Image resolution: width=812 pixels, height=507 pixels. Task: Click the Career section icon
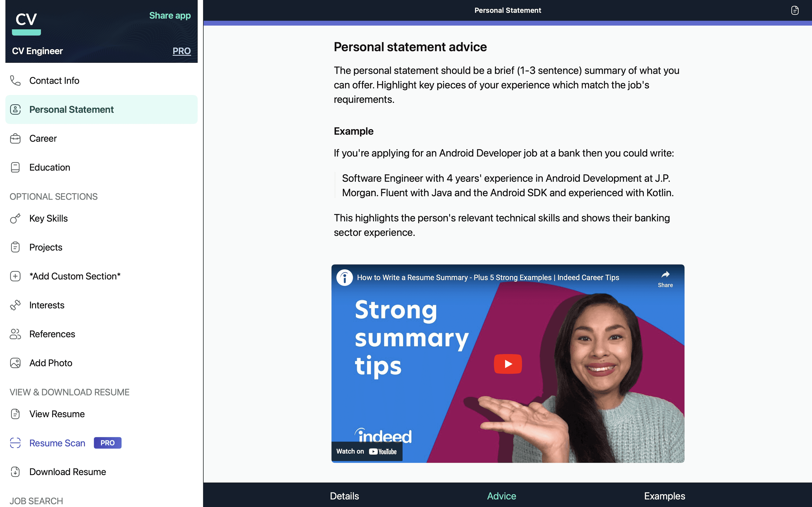coord(16,138)
